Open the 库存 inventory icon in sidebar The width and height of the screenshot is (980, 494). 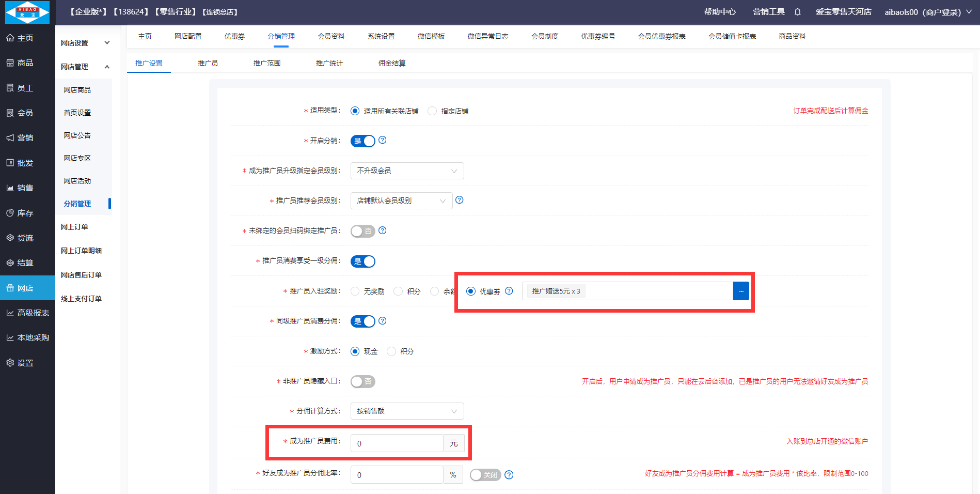(10, 213)
